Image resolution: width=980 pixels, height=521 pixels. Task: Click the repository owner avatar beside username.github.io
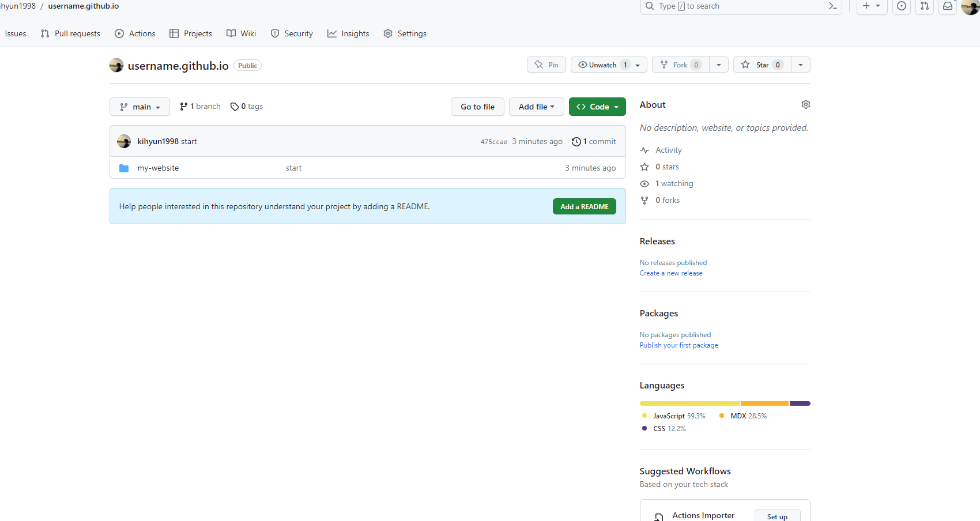116,65
